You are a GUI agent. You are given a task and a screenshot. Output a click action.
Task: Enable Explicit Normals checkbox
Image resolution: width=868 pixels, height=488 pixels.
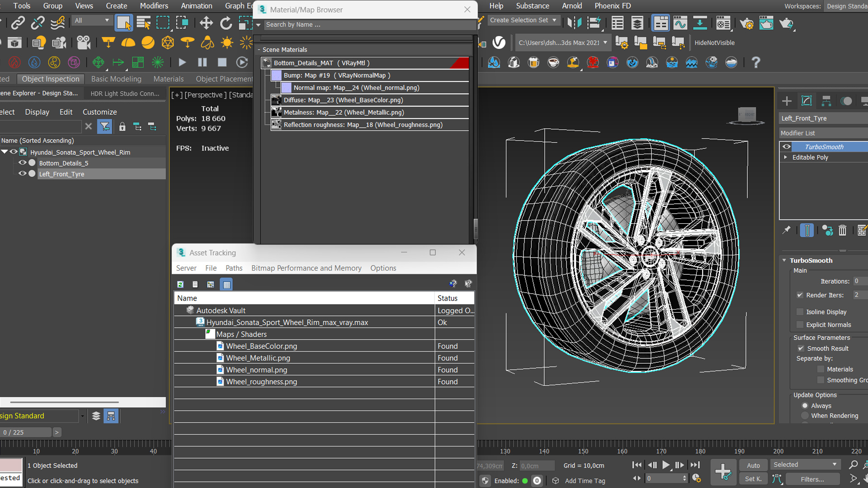coord(800,324)
